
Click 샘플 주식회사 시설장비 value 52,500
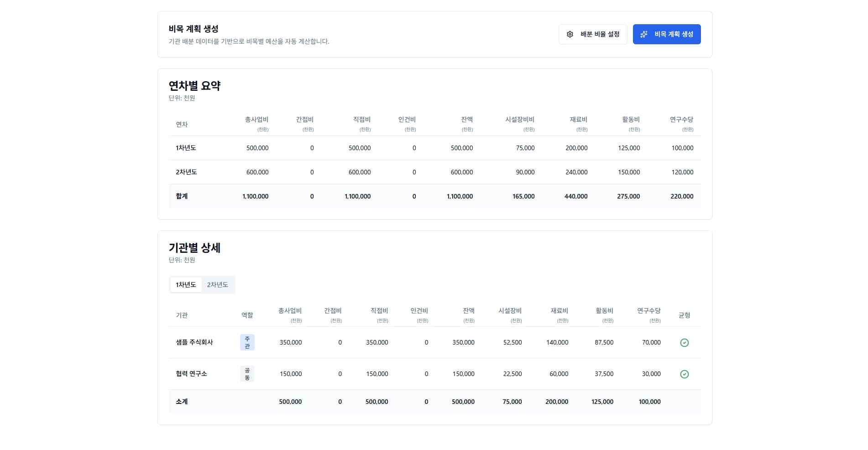[512, 342]
